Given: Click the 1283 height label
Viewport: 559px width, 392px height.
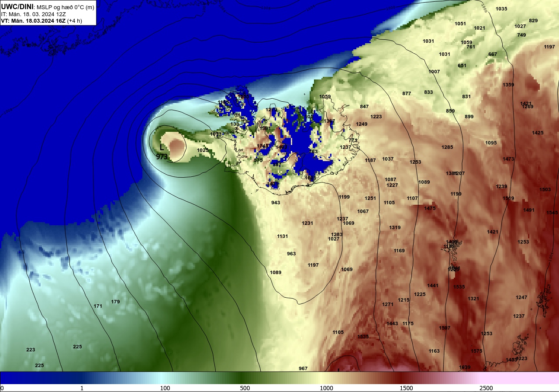Looking at the screenshot, I should [337, 234].
